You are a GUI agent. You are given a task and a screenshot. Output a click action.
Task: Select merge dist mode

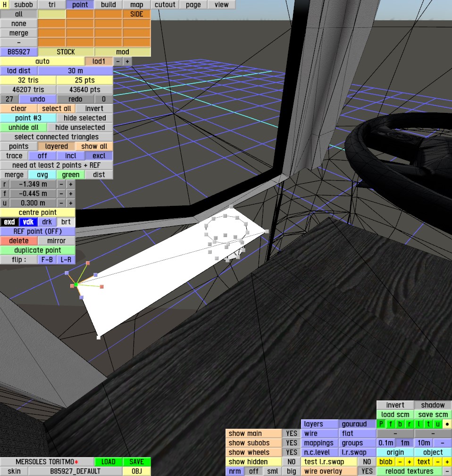(99, 175)
